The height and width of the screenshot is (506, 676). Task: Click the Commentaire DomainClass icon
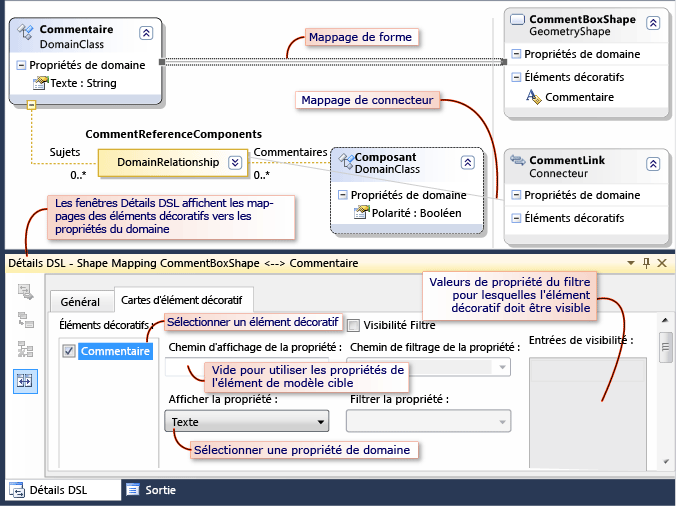point(25,32)
